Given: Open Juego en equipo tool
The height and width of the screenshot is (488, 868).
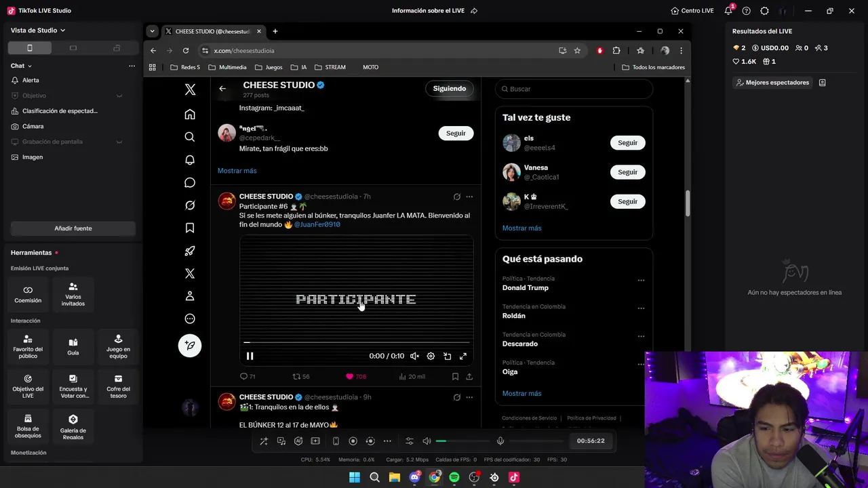Looking at the screenshot, I should coord(118,346).
